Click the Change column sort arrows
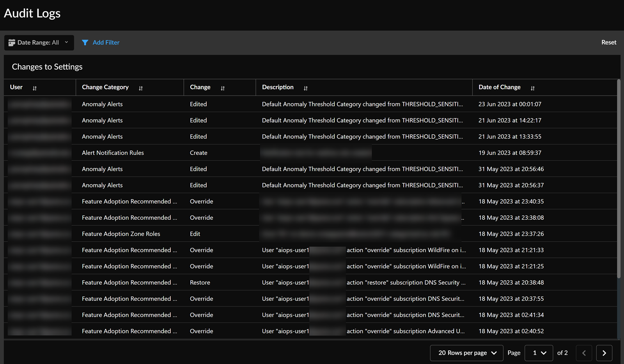This screenshot has width=624, height=364. [x=223, y=88]
